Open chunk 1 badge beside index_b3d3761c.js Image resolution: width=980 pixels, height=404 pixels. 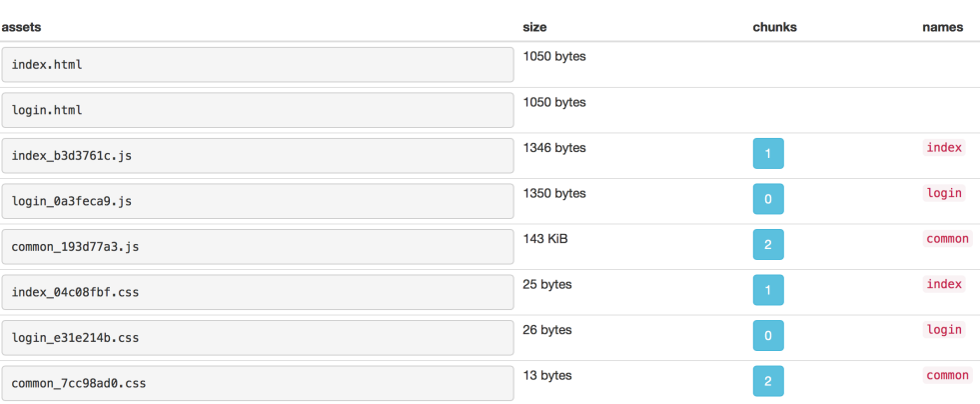(x=768, y=154)
